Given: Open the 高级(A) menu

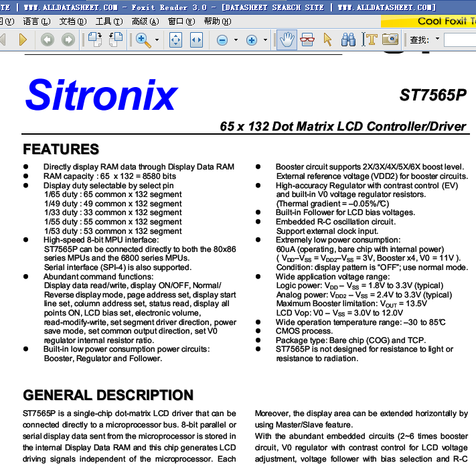Looking at the screenshot, I should click(x=145, y=21).
